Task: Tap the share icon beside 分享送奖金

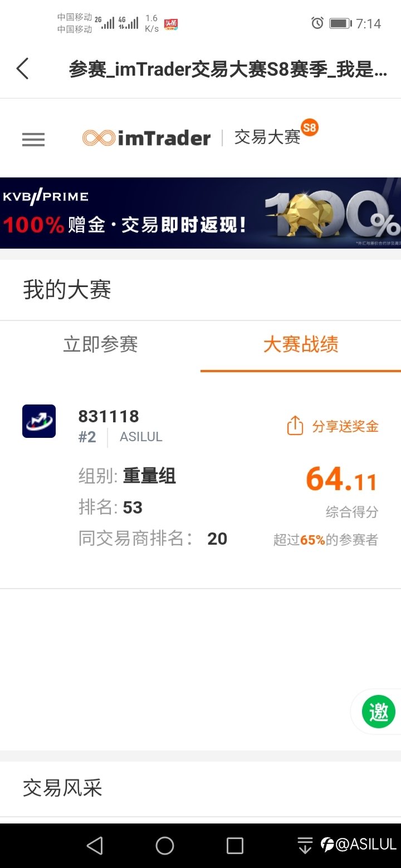Action: 295,426
